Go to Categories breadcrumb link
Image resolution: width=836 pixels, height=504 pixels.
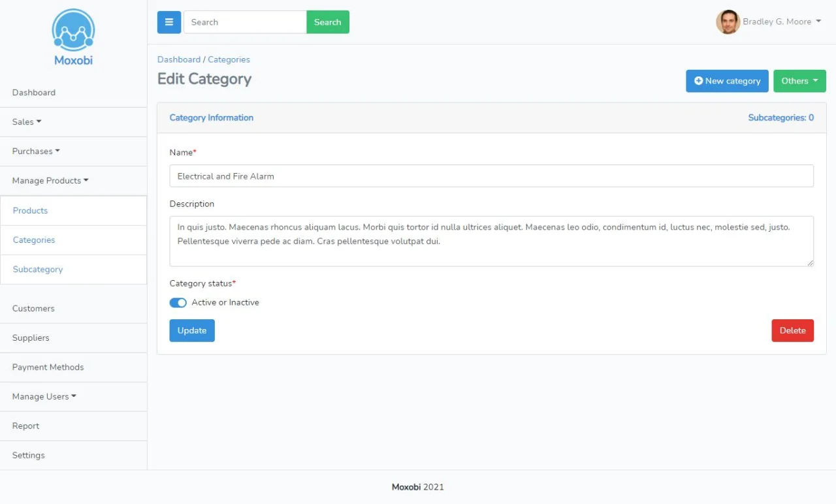pos(229,59)
